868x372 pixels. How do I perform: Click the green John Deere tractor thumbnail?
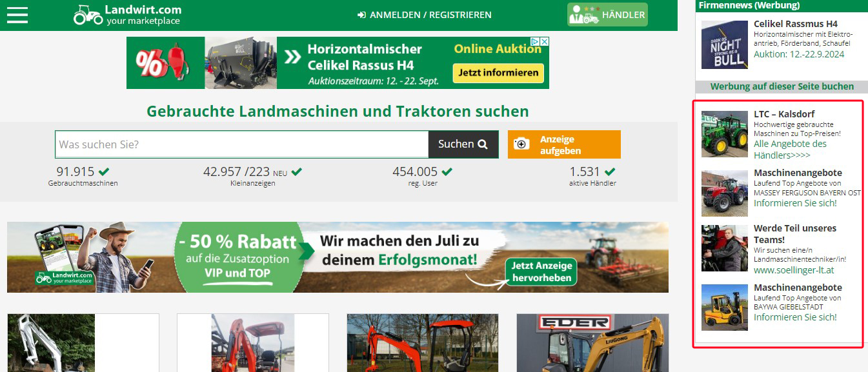tap(725, 134)
